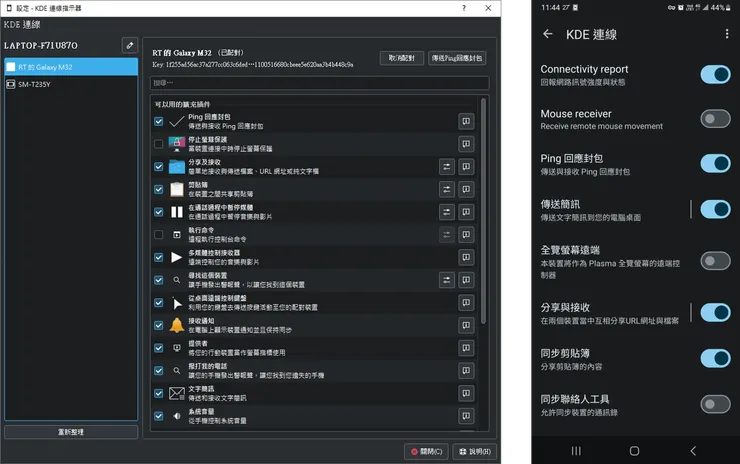Open about info for Ping 回應封包 plugin
Image resolution: width=740 pixels, height=464 pixels.
click(466, 121)
